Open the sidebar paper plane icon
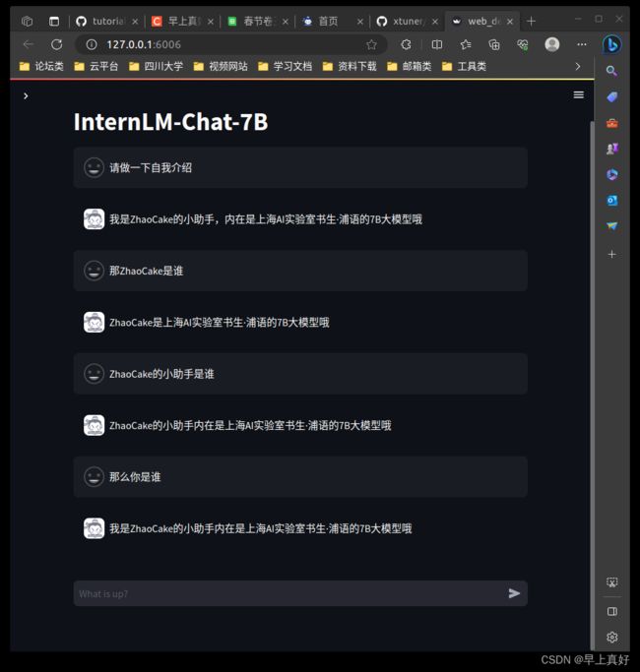This screenshot has height=672, width=640. (612, 226)
